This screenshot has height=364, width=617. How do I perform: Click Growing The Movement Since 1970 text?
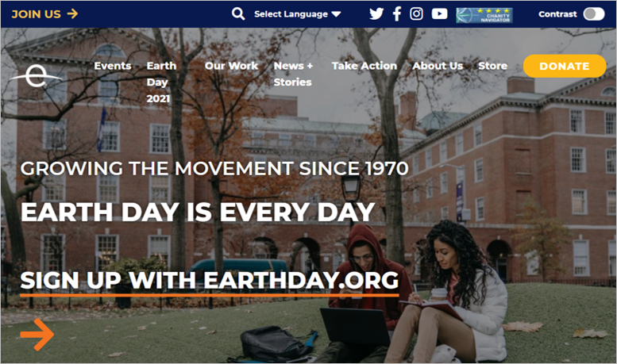(x=214, y=169)
